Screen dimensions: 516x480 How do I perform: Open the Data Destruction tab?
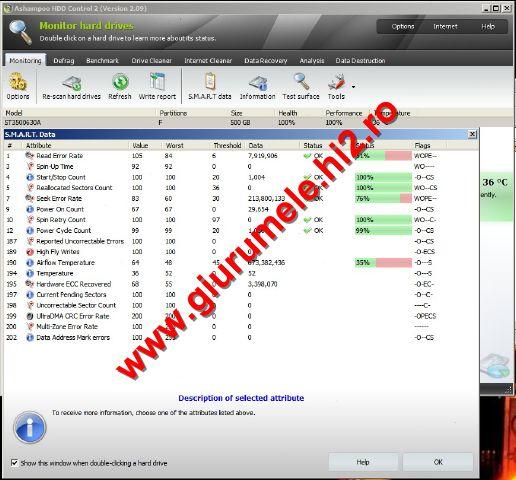point(360,61)
